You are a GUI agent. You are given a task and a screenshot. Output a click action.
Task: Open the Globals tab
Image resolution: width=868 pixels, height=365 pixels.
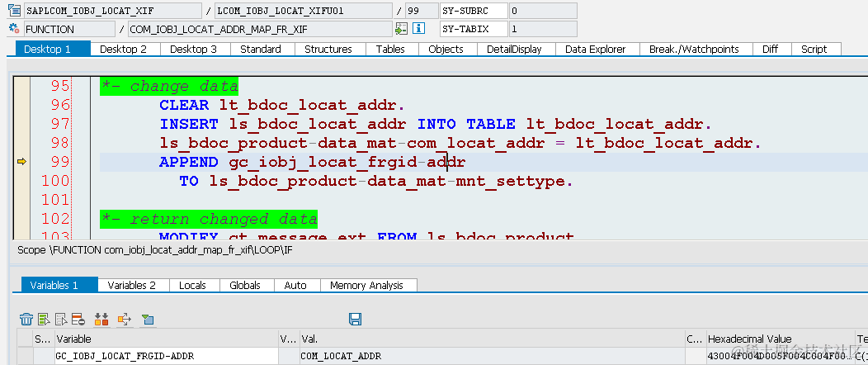point(245,285)
